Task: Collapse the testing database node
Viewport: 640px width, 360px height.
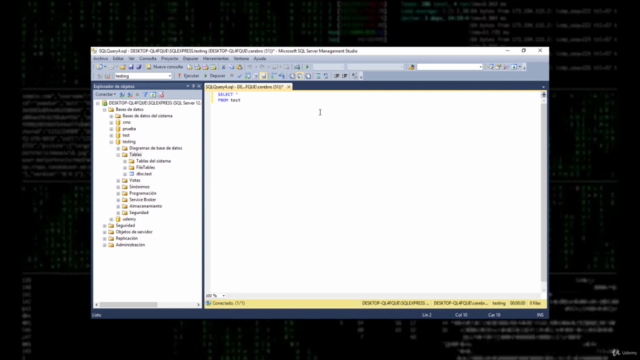Action: [111, 142]
